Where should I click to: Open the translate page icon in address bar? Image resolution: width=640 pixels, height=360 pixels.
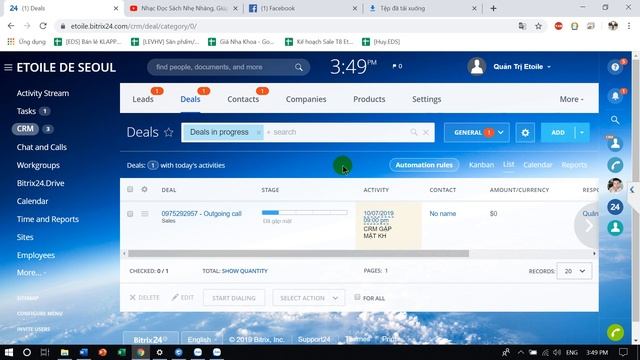pos(522,26)
